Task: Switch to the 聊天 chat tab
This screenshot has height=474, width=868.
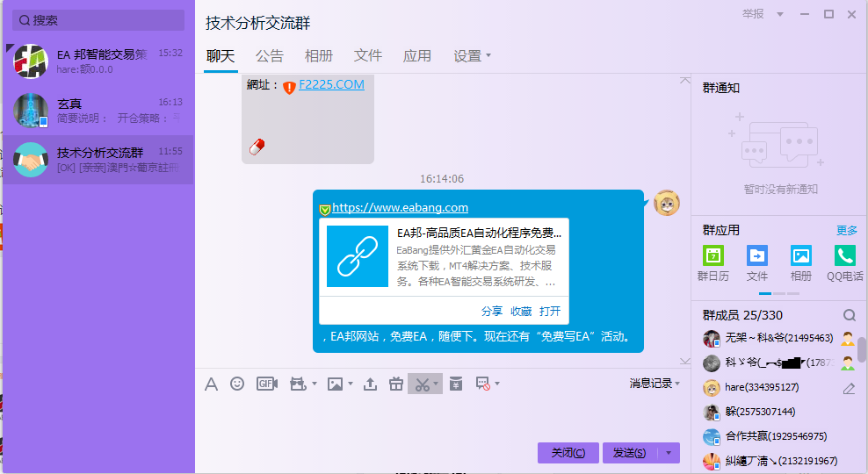Action: 221,56
